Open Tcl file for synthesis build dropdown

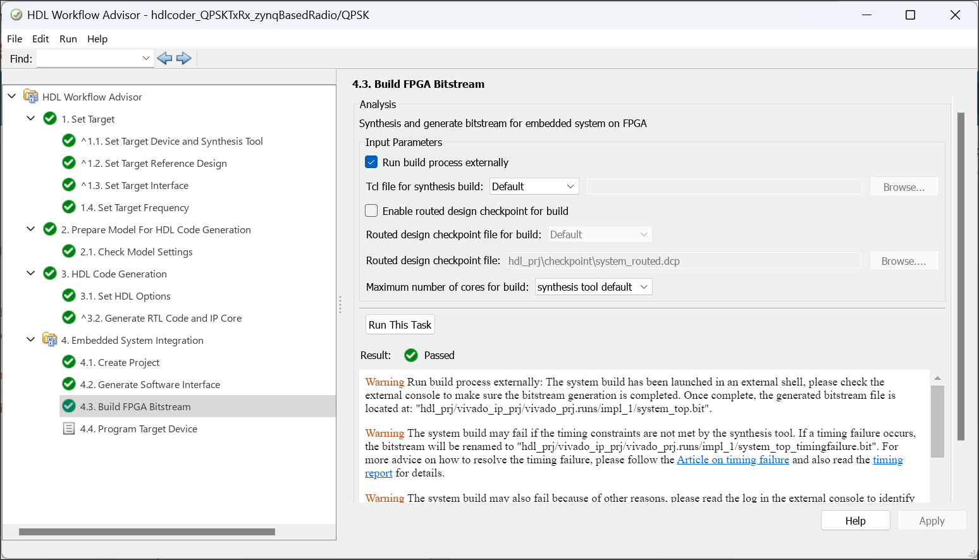point(534,186)
